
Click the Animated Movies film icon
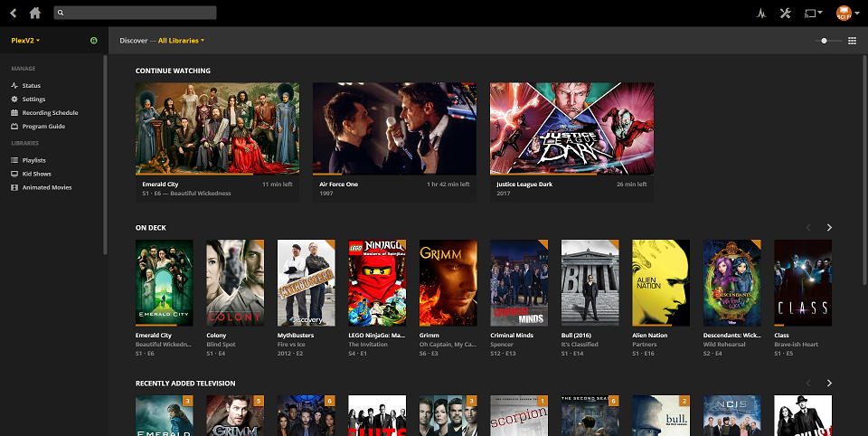14,187
